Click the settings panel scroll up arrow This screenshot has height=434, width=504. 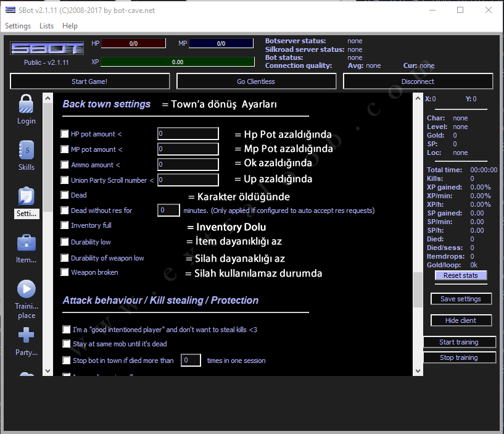(x=418, y=98)
